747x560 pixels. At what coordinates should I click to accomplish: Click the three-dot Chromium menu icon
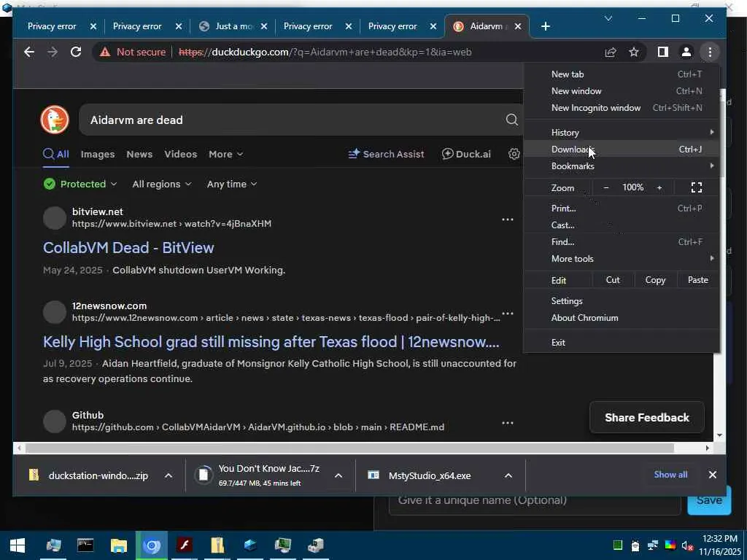tap(710, 52)
